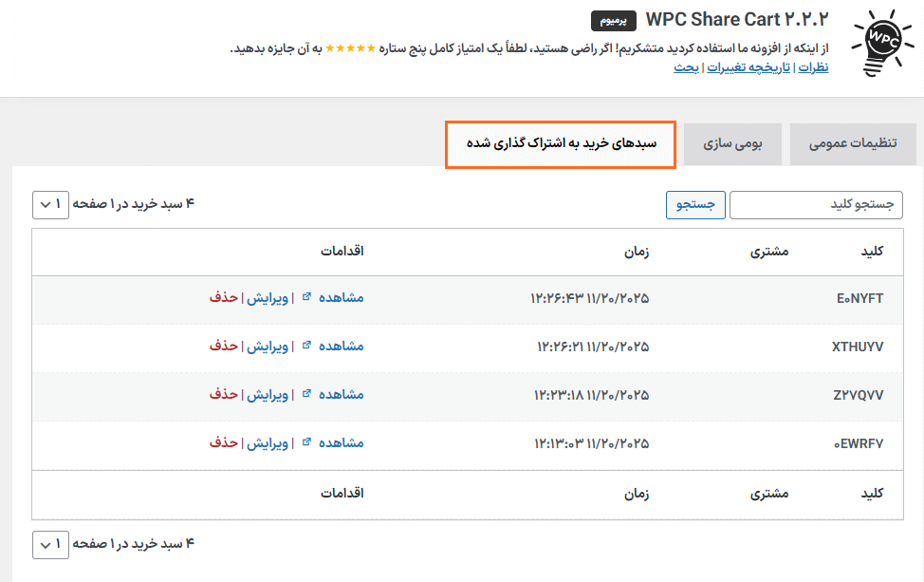Open the نظرات reviews link

813,66
